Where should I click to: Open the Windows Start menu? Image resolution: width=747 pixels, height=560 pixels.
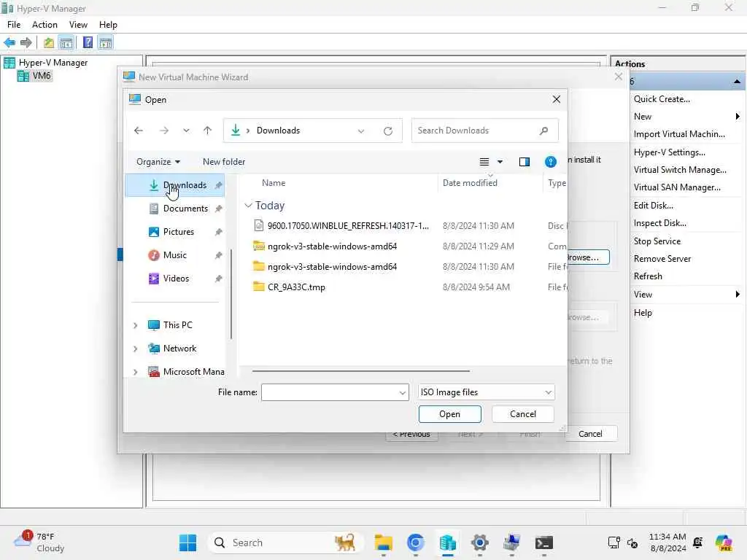pos(187,542)
